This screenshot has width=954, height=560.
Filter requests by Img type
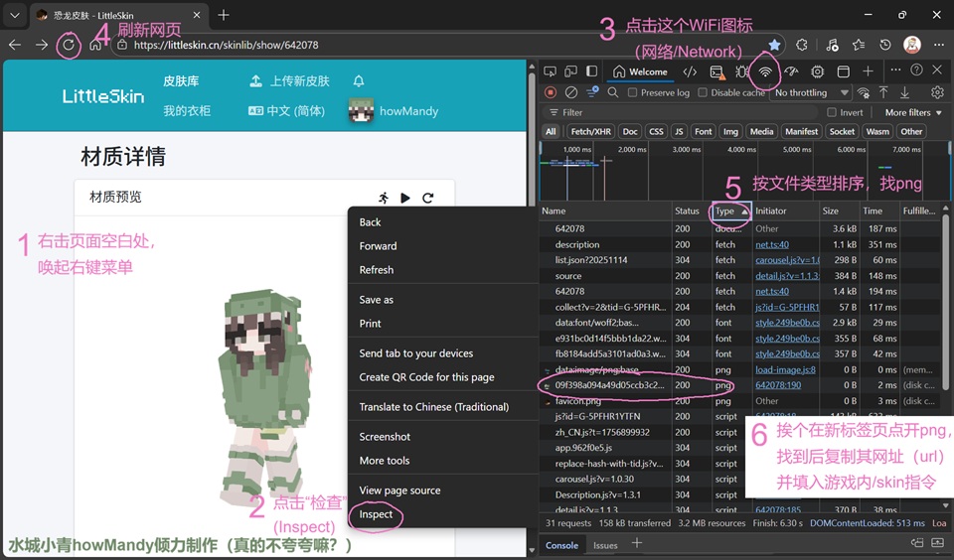pos(730,131)
